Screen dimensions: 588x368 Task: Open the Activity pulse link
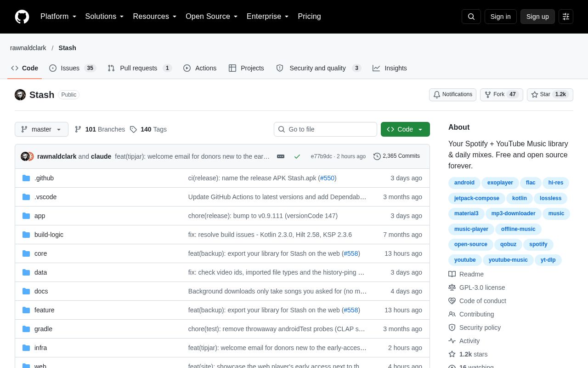(464, 341)
